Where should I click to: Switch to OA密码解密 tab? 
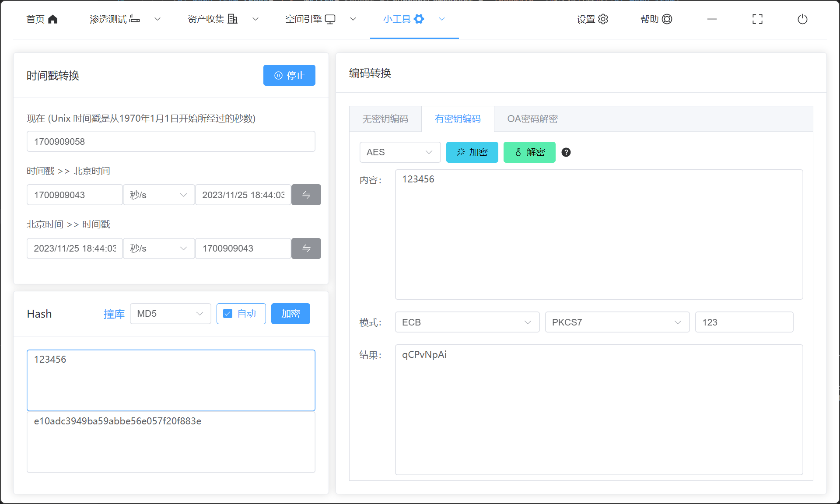tap(532, 119)
